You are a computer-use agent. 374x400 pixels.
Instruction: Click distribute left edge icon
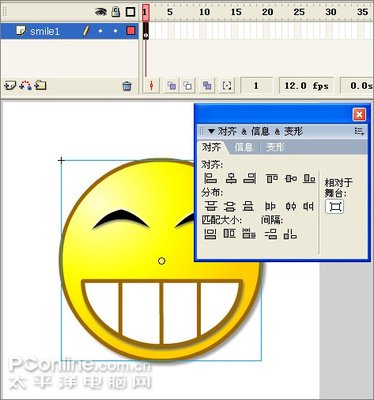point(270,207)
